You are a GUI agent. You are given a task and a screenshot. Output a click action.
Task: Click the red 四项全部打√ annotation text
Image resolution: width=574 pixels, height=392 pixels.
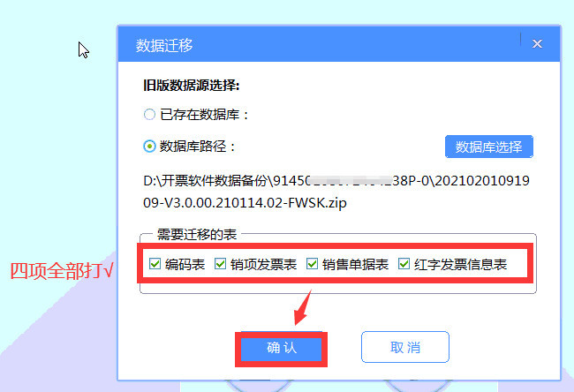[x=62, y=271]
